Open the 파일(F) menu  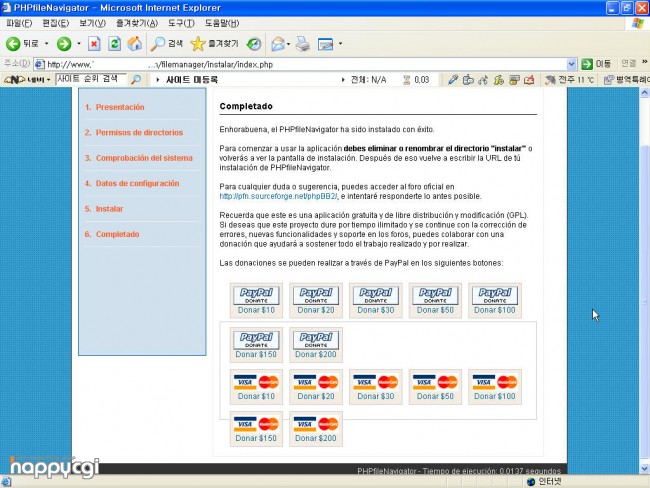point(19,23)
